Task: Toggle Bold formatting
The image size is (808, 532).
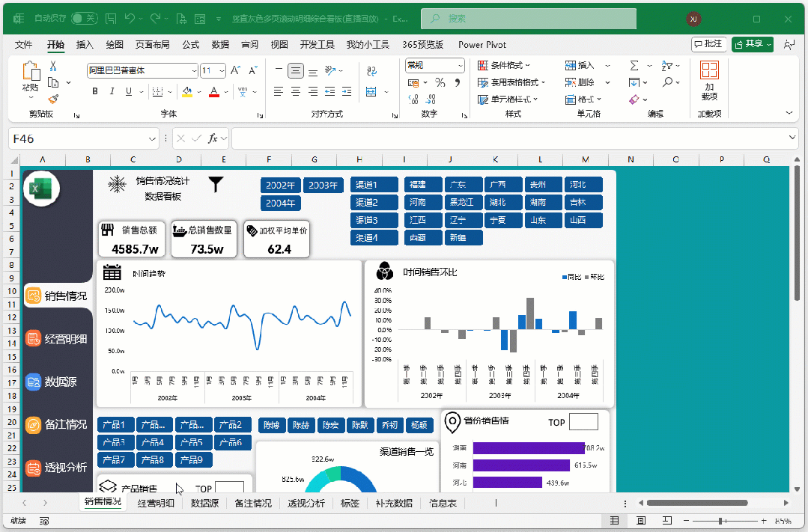Action: coord(95,92)
